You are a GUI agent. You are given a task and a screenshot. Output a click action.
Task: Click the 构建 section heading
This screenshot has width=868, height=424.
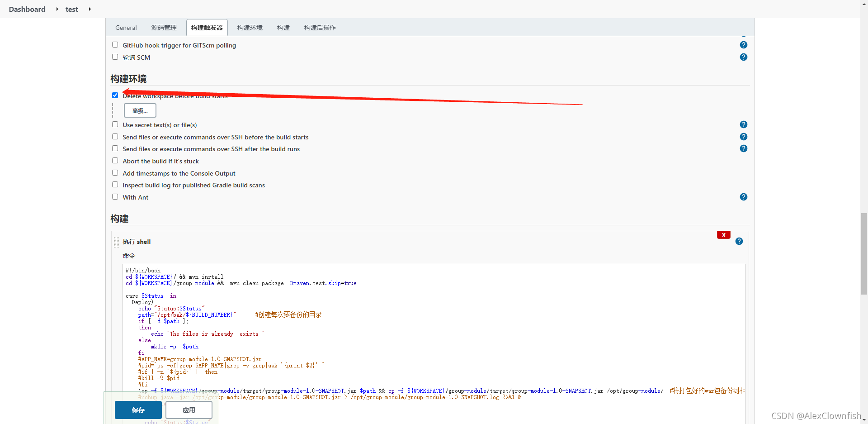[119, 219]
